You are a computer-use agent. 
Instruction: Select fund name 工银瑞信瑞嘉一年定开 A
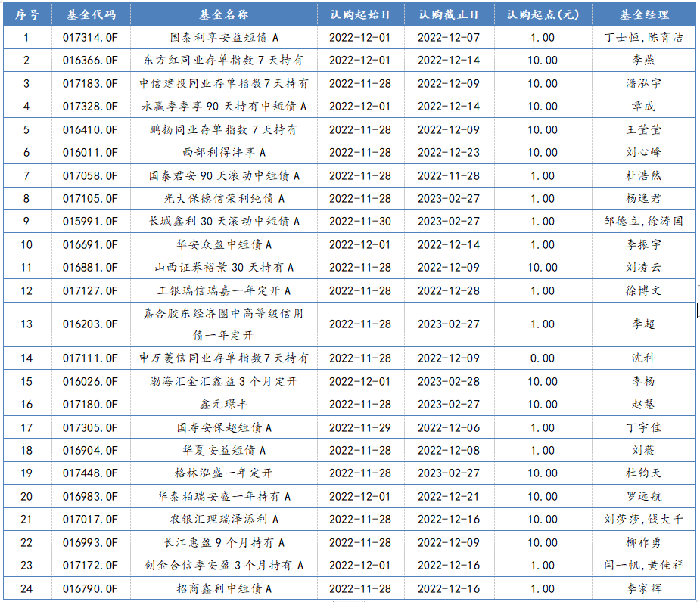224,291
